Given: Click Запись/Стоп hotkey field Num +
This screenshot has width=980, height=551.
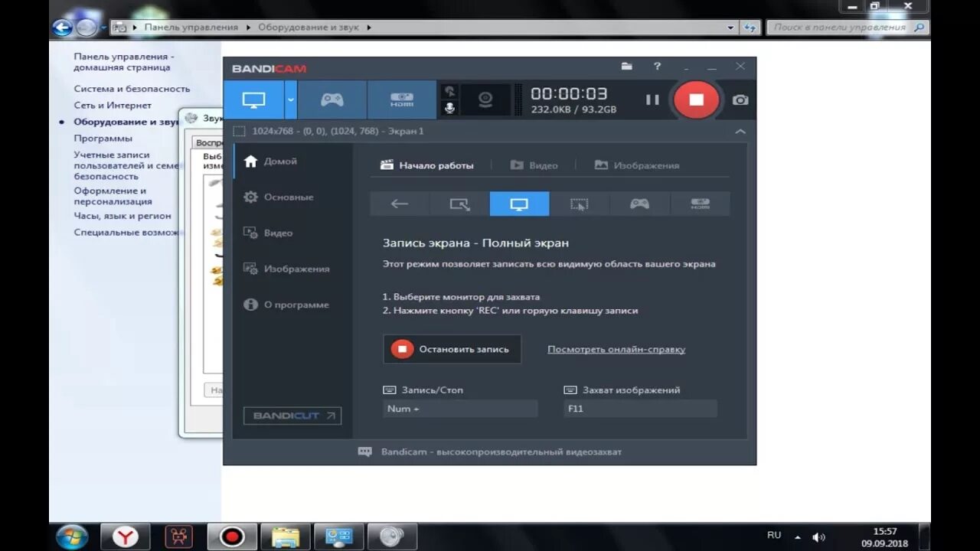Looking at the screenshot, I should [460, 409].
